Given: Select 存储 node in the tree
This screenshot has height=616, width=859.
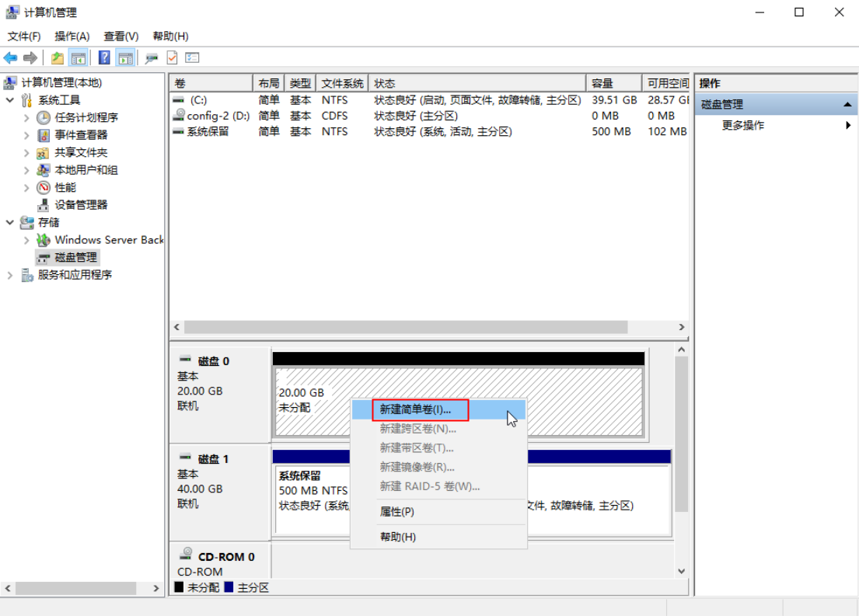Looking at the screenshot, I should 48,223.
